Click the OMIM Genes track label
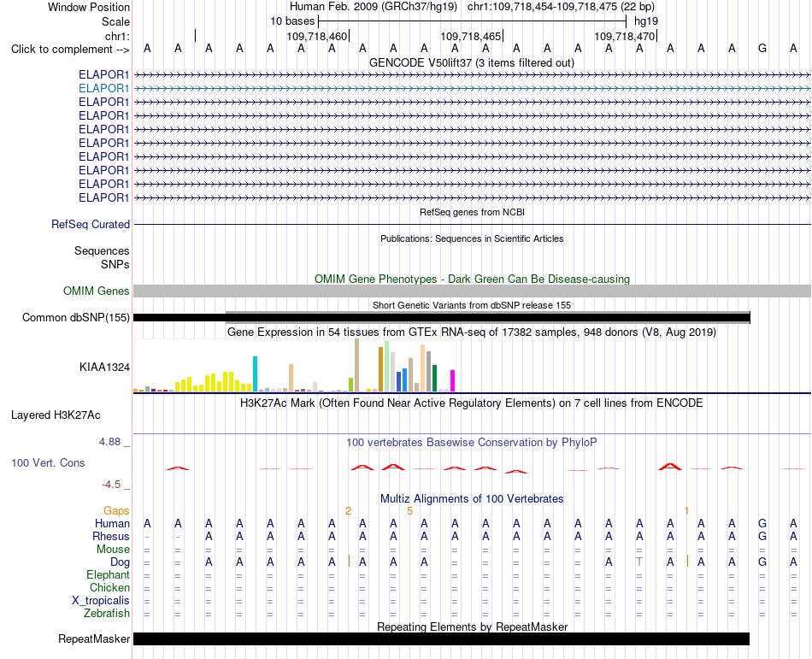The height and width of the screenshot is (659, 812). tap(97, 291)
